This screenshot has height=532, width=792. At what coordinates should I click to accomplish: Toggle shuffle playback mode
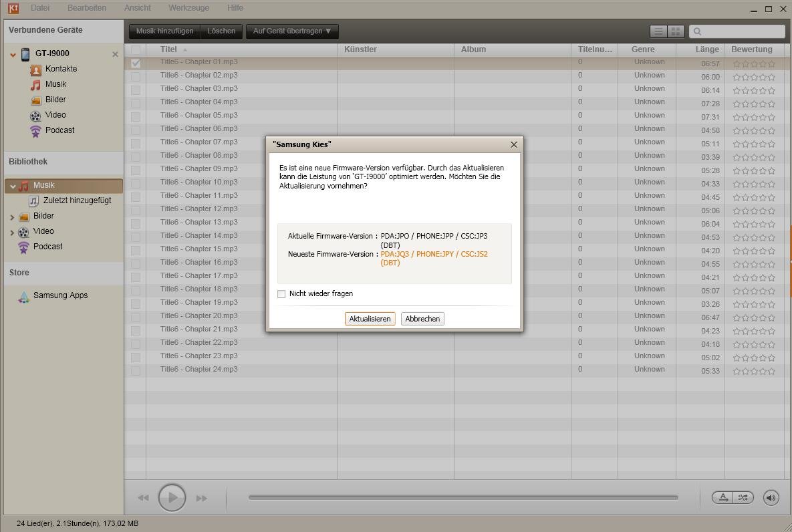tap(743, 498)
